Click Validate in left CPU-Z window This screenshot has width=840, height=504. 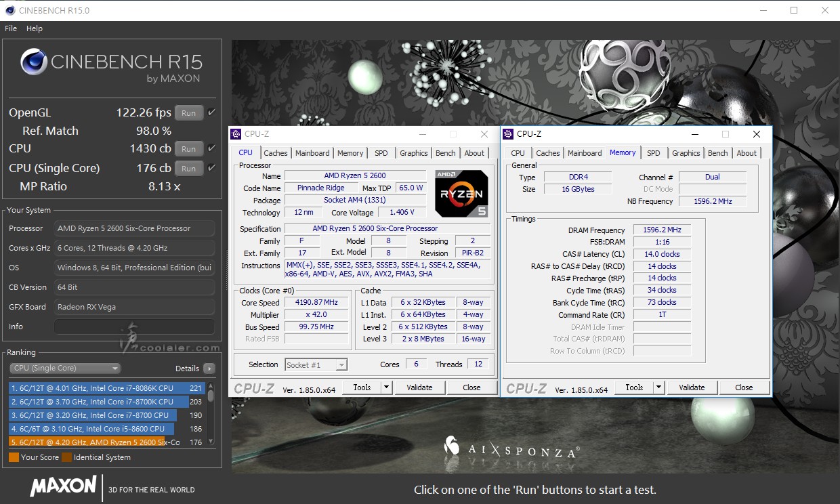pyautogui.click(x=419, y=387)
